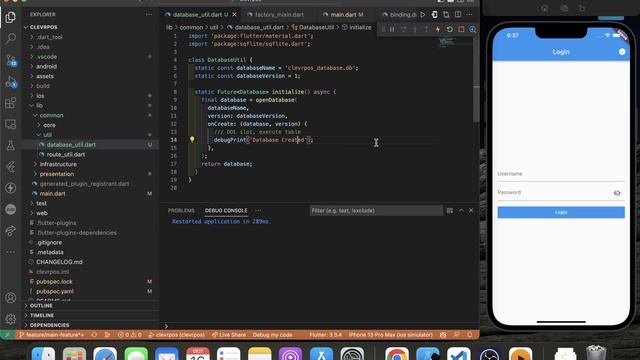Switch to the factory_mixin.dart tab
This screenshot has height=360, width=640.
(279, 15)
